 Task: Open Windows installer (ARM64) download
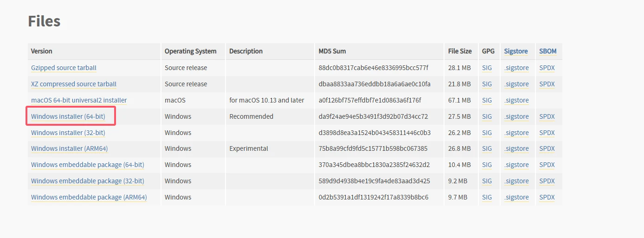point(70,148)
